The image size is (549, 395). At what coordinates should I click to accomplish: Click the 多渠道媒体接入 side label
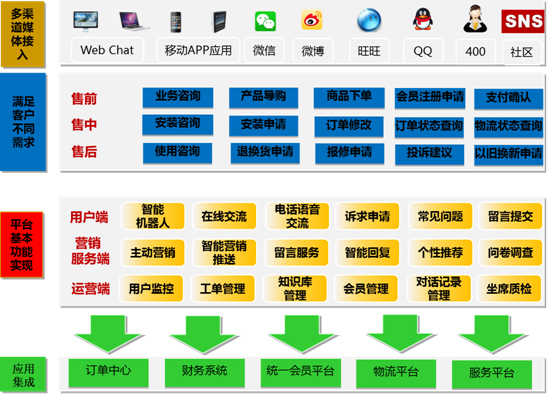(22, 34)
